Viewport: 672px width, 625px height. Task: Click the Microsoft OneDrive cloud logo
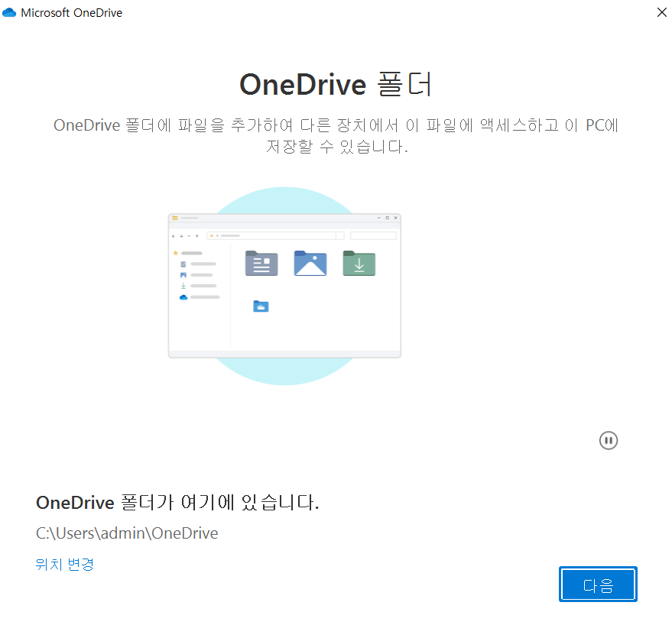[x=9, y=12]
